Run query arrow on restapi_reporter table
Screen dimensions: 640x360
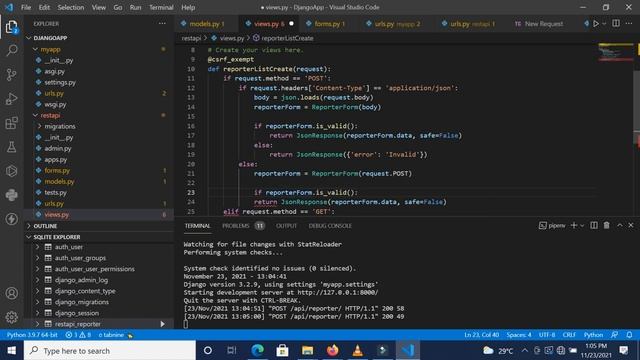click(162, 324)
